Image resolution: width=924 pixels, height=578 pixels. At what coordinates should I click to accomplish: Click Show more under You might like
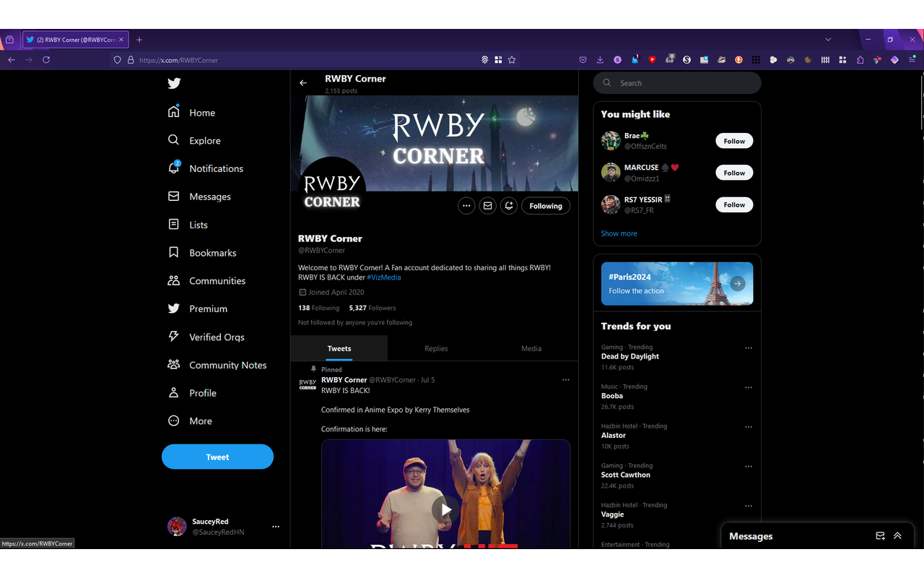click(x=619, y=233)
